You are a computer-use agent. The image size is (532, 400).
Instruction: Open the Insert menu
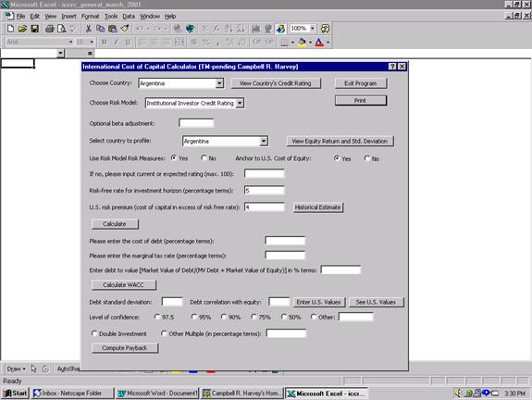68,17
